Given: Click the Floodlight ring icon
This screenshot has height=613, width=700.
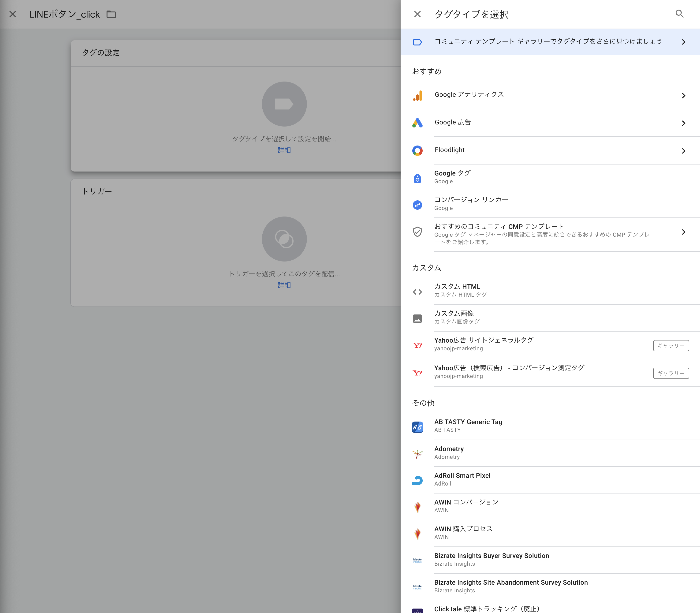Looking at the screenshot, I should click(x=417, y=151).
